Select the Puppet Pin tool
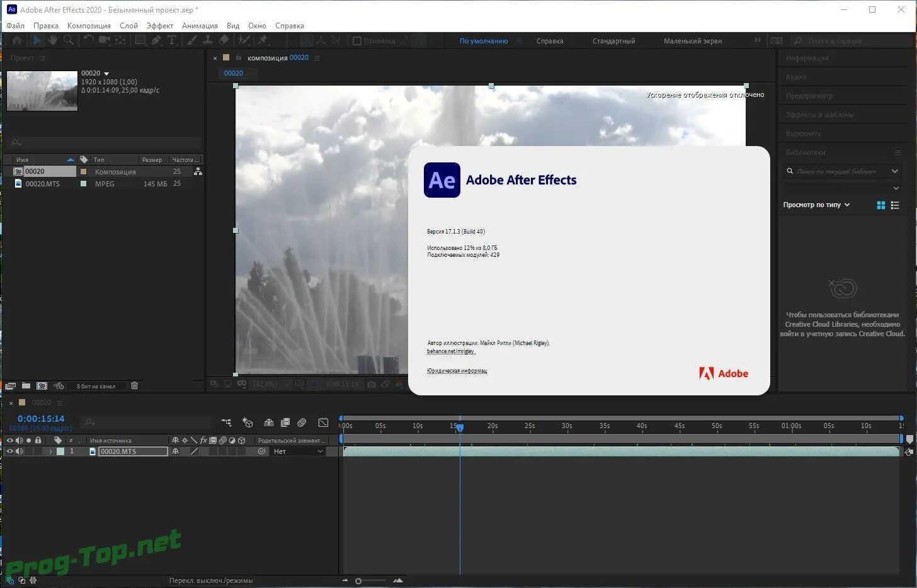The height and width of the screenshot is (588, 917). [x=263, y=40]
